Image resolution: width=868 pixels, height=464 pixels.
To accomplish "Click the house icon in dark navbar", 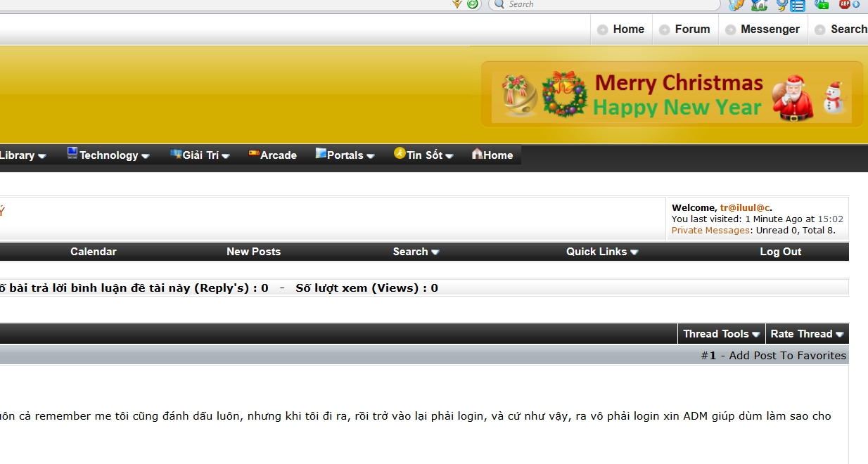I will (x=477, y=153).
